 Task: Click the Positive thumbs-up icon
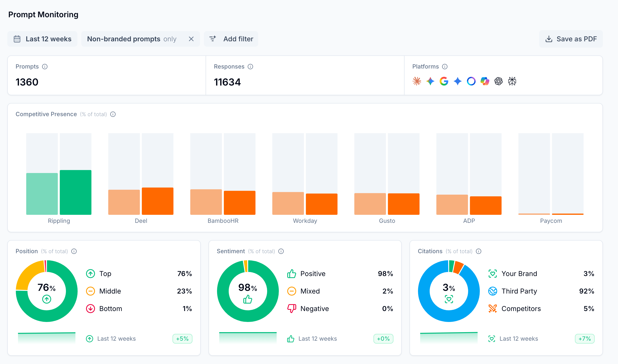292,274
